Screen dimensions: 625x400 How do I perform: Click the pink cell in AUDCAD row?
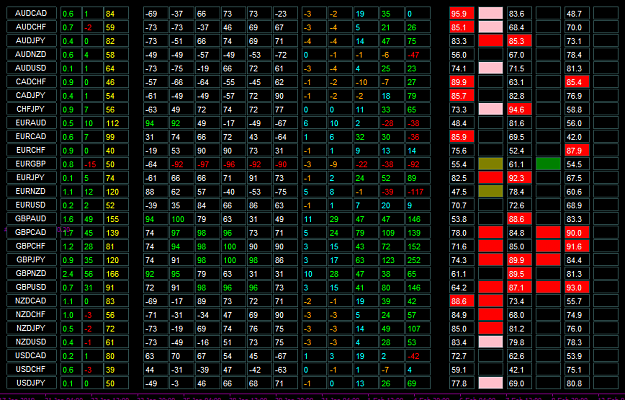point(491,14)
